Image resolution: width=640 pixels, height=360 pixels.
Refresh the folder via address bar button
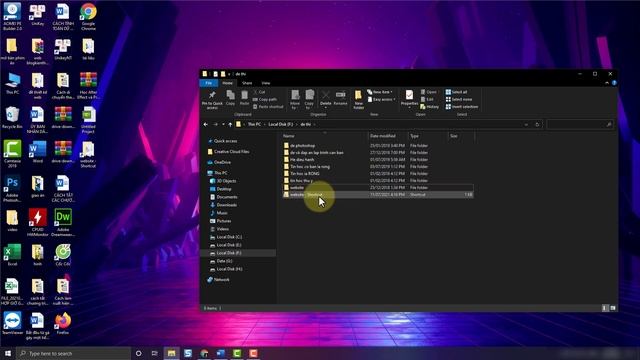[x=537, y=124]
